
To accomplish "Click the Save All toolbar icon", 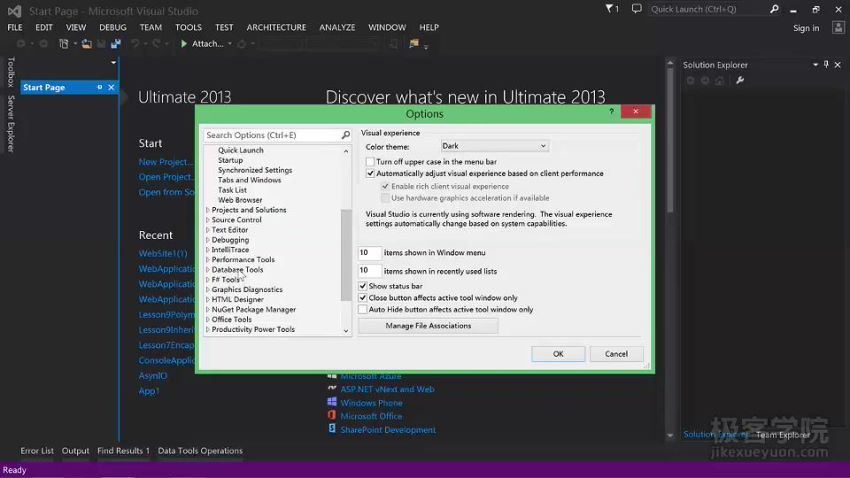I will (115, 44).
